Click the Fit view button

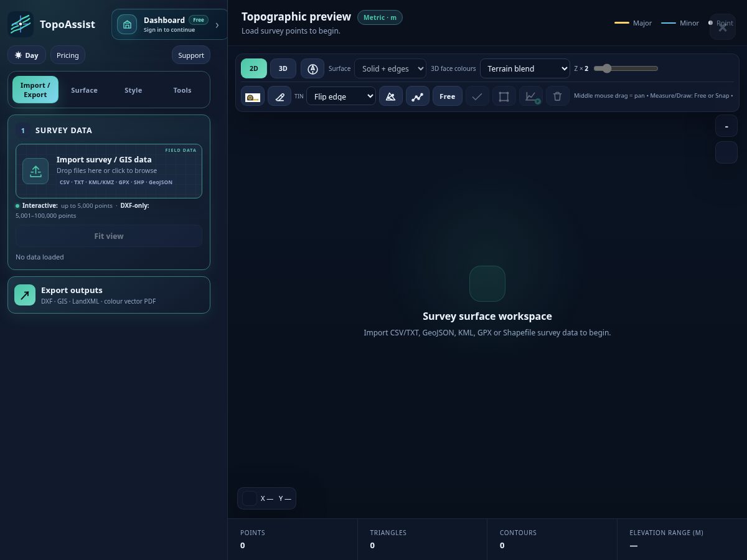tap(109, 236)
